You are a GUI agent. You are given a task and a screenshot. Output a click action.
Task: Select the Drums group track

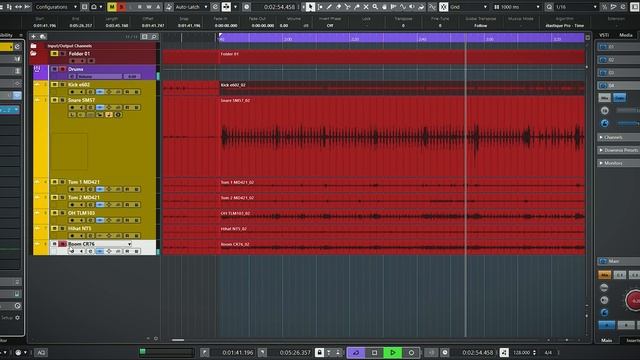(76, 69)
